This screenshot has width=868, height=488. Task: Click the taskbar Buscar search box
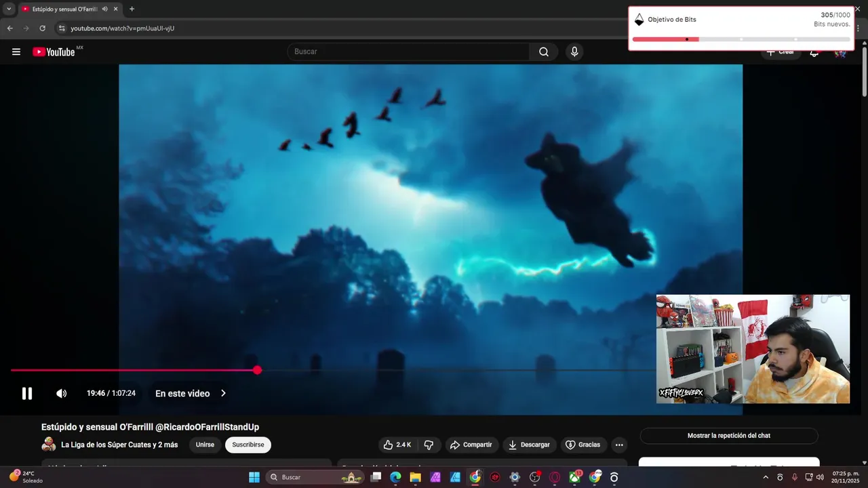click(315, 477)
